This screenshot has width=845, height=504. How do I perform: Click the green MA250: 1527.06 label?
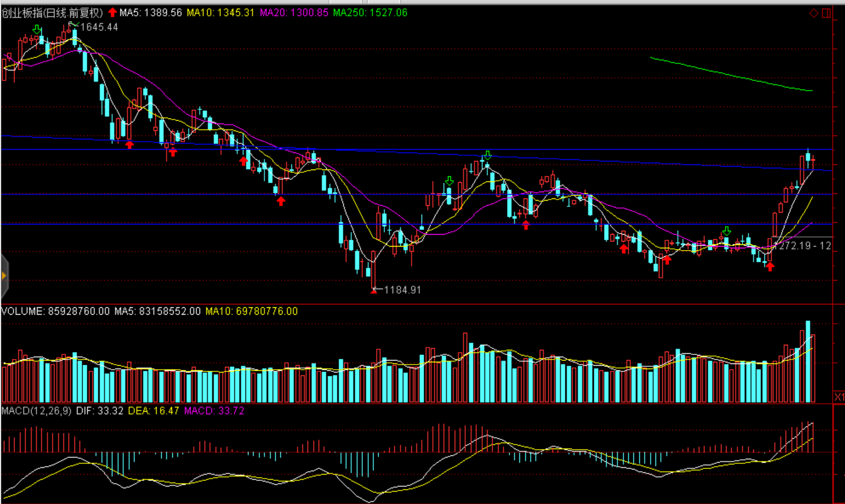point(370,12)
